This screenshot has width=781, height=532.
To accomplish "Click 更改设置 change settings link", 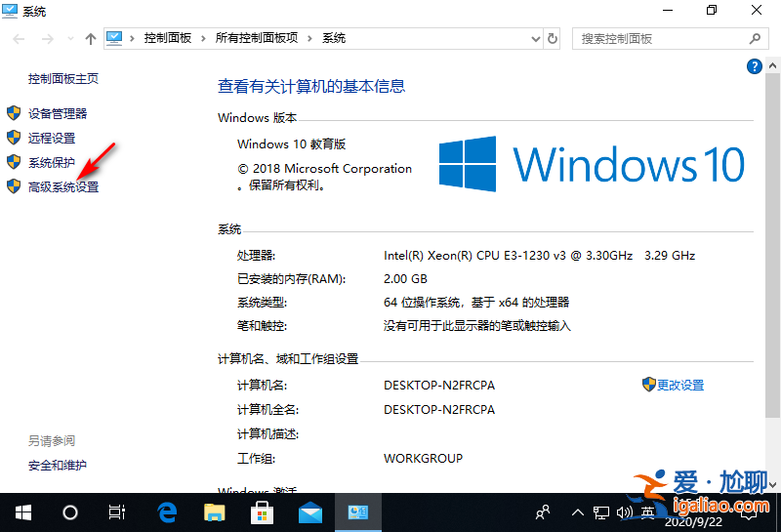I will pos(680,385).
